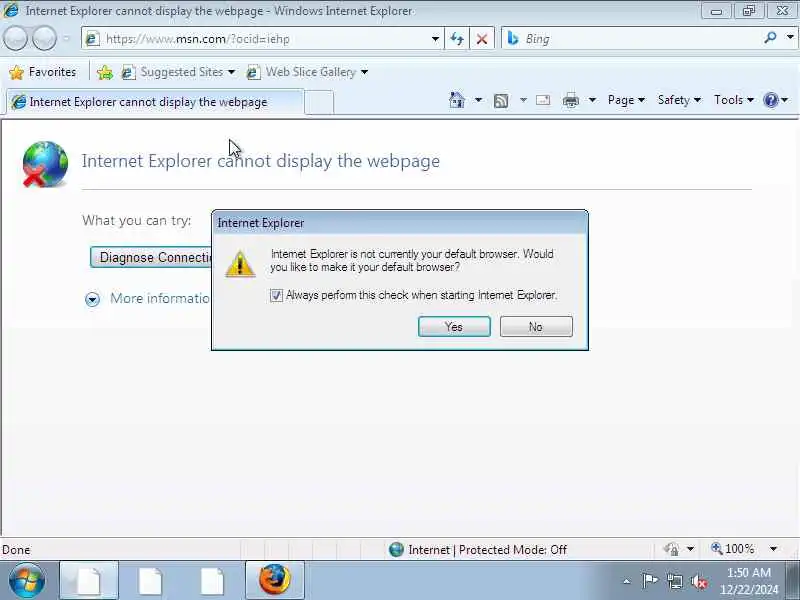The image size is (800, 600).
Task: Select the 'cannot display the webpage' tab
Action: (155, 102)
